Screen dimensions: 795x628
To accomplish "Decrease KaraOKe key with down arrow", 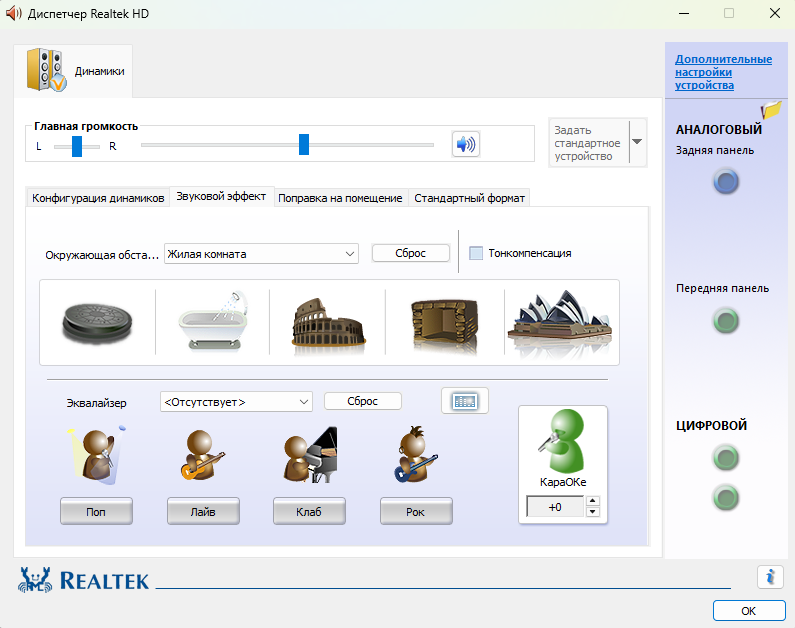I will pos(592,511).
